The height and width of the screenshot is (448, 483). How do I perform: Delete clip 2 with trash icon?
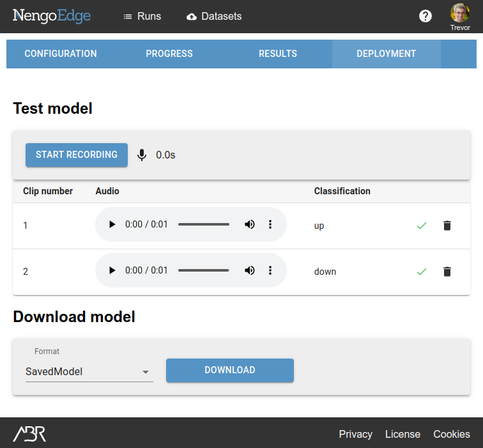447,272
